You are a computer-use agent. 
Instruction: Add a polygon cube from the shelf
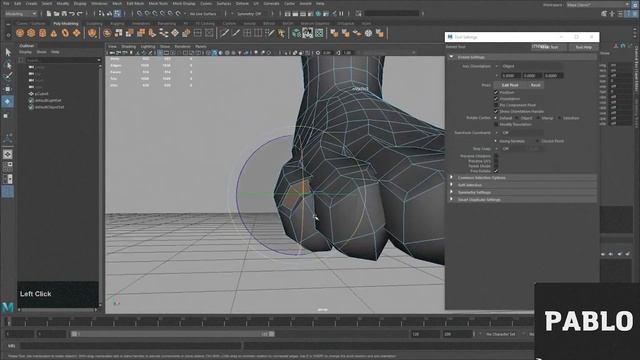click(x=31, y=33)
